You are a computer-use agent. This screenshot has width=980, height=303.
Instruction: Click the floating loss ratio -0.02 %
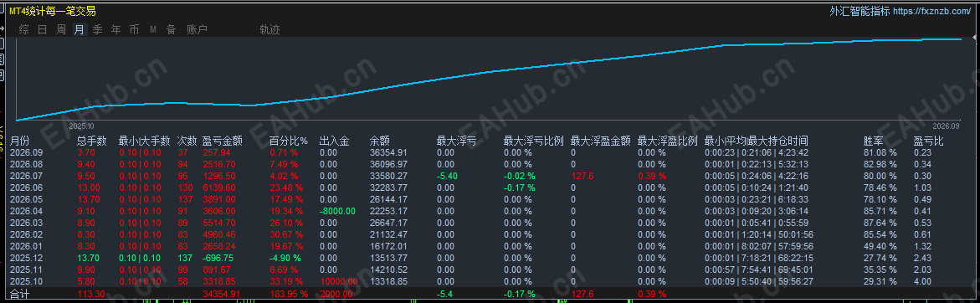520,176
